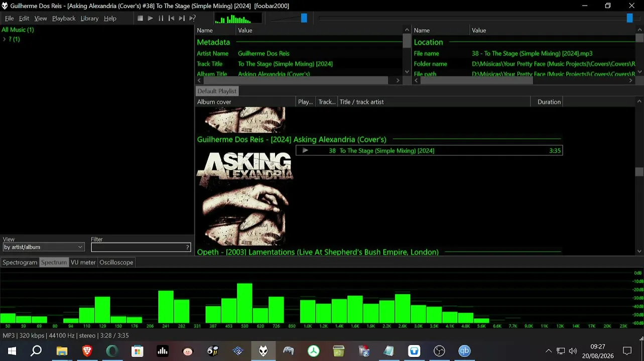Click the Playing column header

[306, 102]
